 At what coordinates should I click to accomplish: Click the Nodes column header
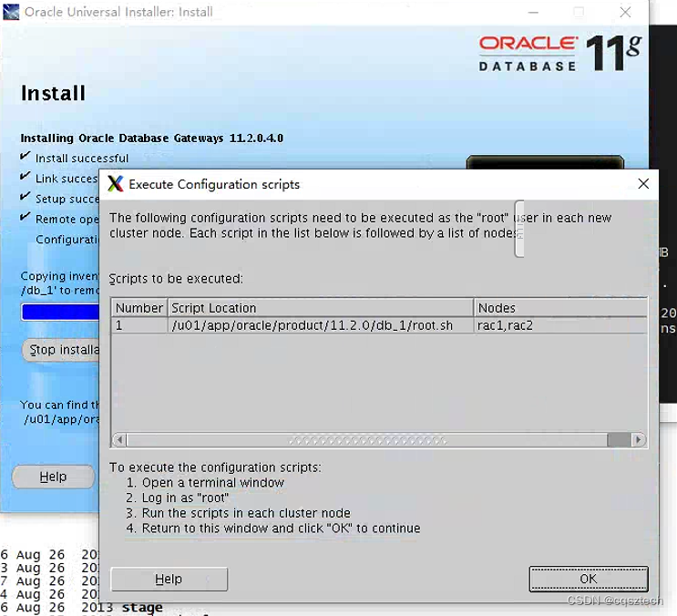(560, 308)
